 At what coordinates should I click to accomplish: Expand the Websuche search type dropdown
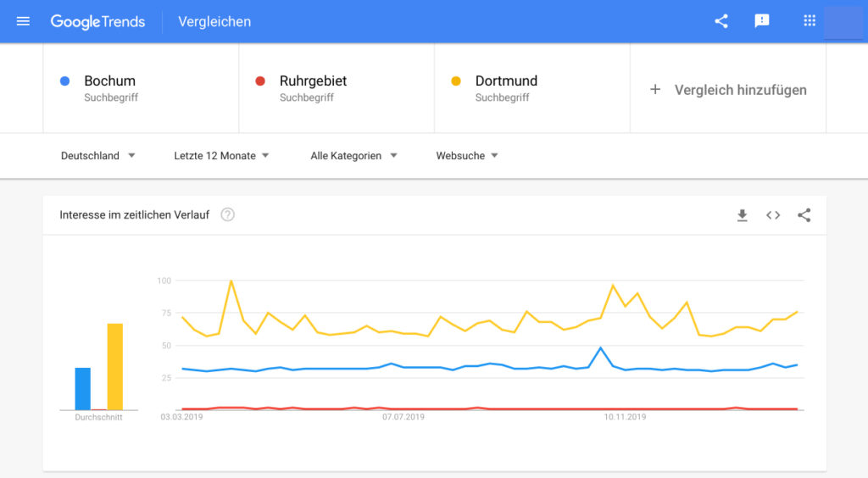click(467, 156)
